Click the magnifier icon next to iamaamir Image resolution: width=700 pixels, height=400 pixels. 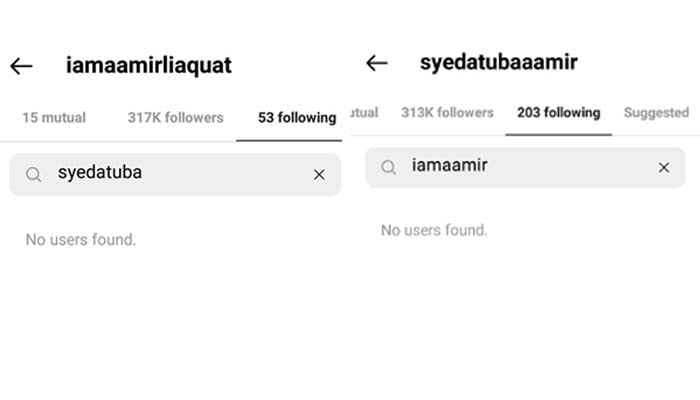pyautogui.click(x=388, y=167)
